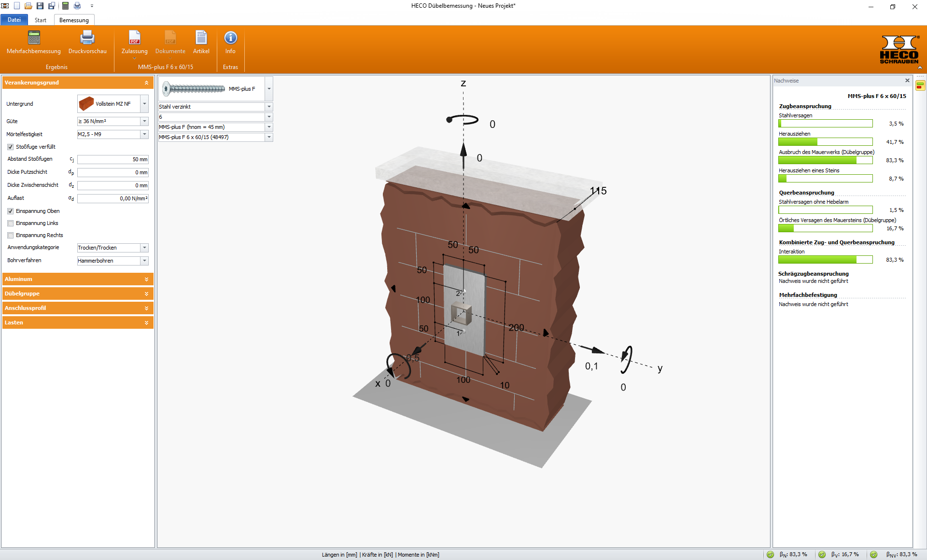Click the z-axis moment value near rotation arrow
The width and height of the screenshot is (927, 560).
click(x=492, y=124)
